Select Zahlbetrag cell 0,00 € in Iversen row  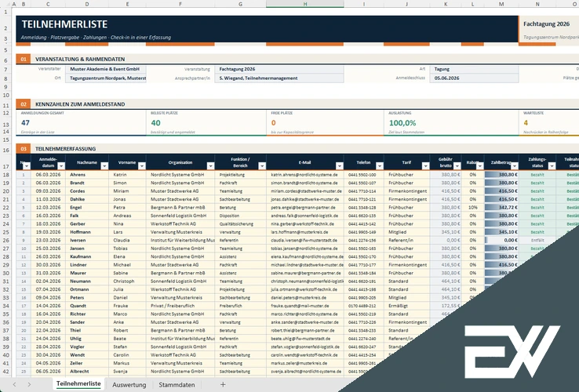[x=501, y=240]
